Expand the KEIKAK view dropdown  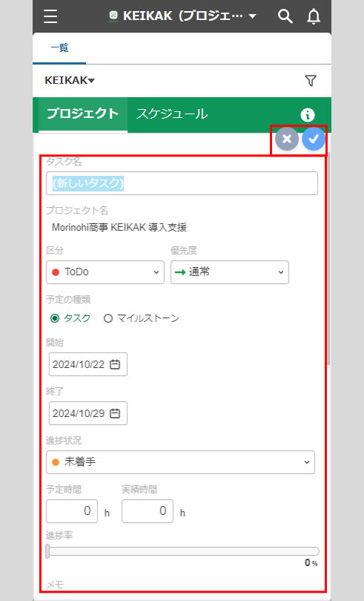click(70, 80)
